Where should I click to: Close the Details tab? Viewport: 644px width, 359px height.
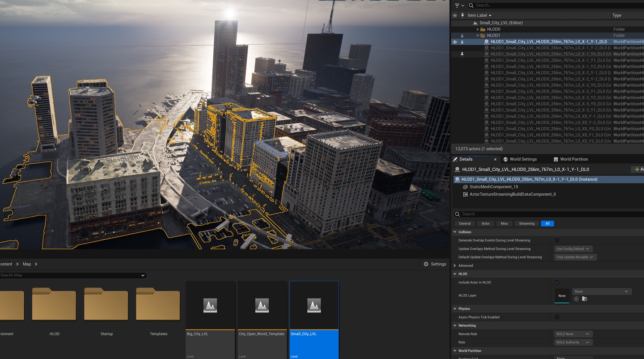pos(495,159)
